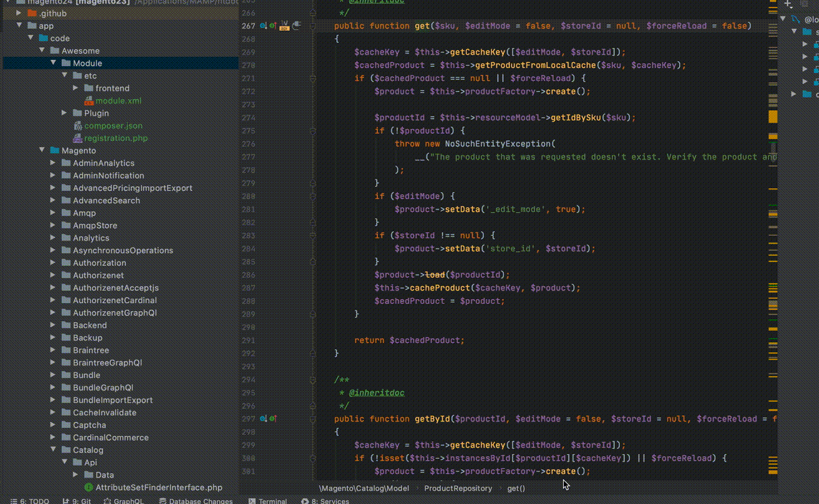
Task: Open AttributeSetFinderInterface.php from the tree
Action: [159, 488]
